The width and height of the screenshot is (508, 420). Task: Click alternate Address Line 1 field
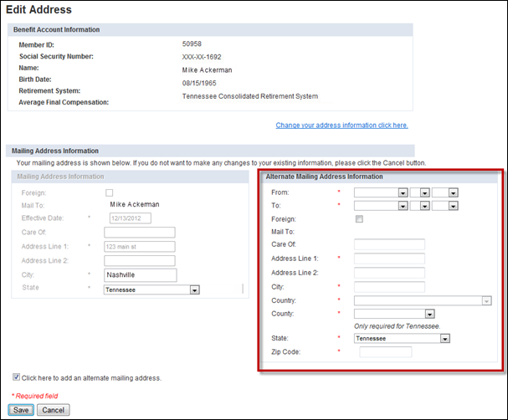tap(389, 259)
